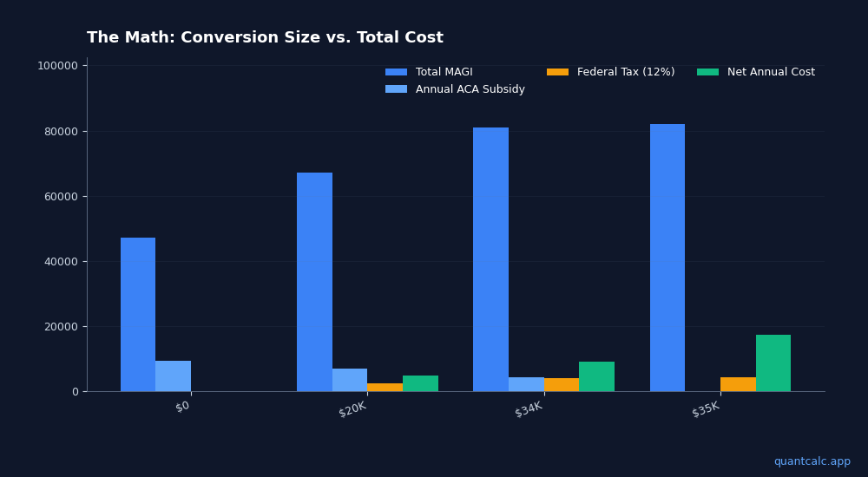868x477 pixels.
Task: Open the quantcalc.app link
Action: point(812,461)
